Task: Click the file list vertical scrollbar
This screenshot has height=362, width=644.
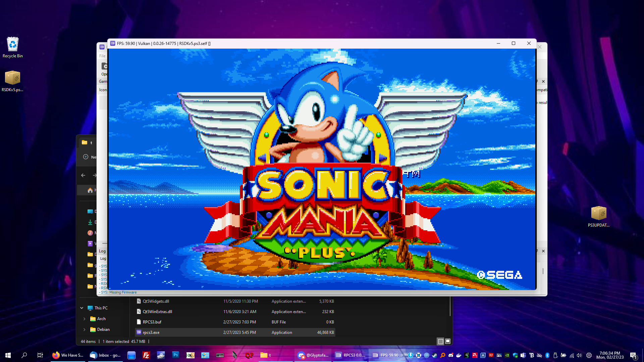Action: (450, 306)
